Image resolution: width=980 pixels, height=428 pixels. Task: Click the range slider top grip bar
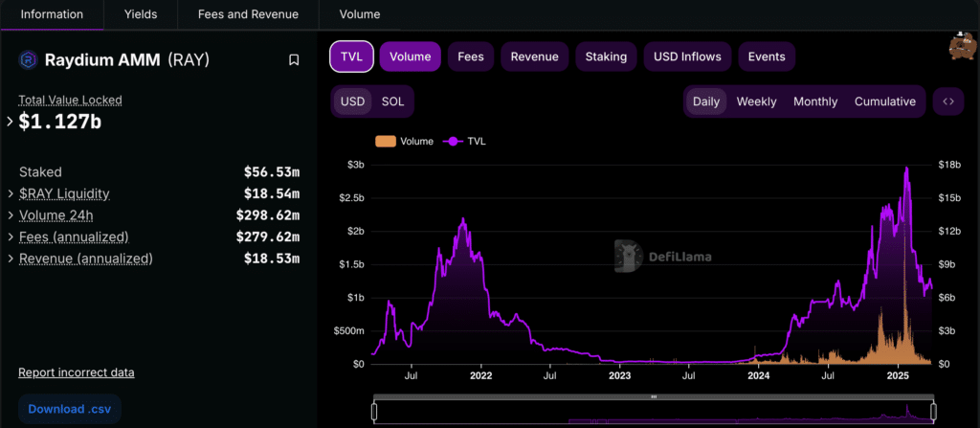tap(654, 396)
